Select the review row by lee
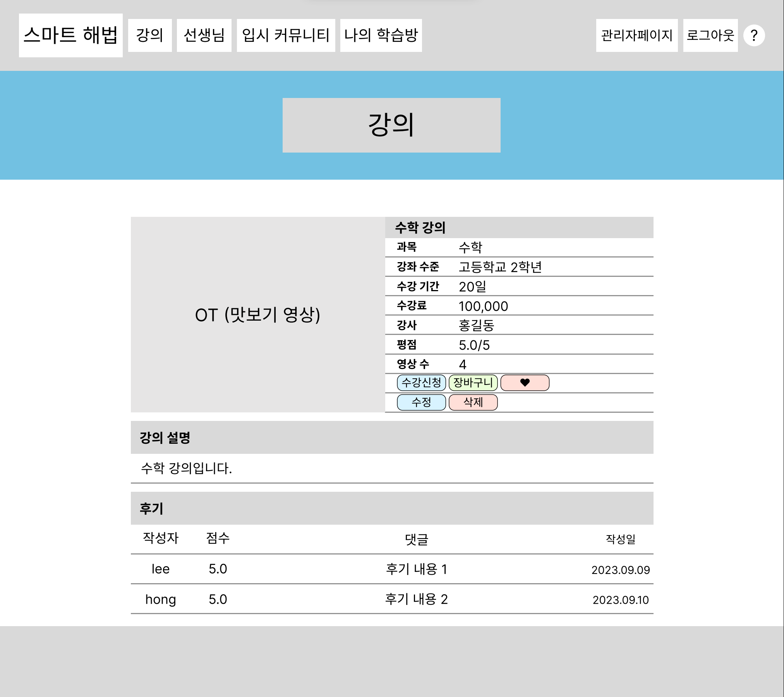The height and width of the screenshot is (697, 784). 392,569
